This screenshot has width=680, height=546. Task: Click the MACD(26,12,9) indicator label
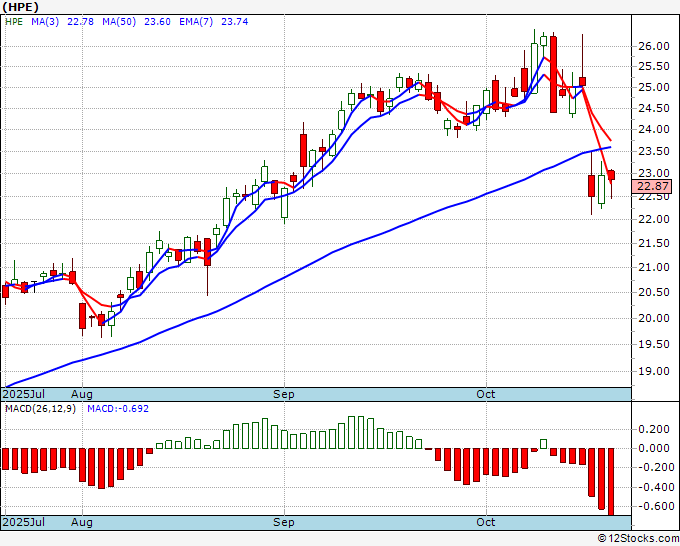[x=40, y=409]
